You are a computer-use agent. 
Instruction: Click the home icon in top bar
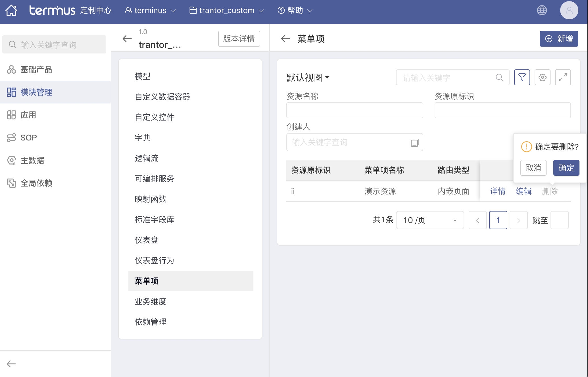click(11, 11)
